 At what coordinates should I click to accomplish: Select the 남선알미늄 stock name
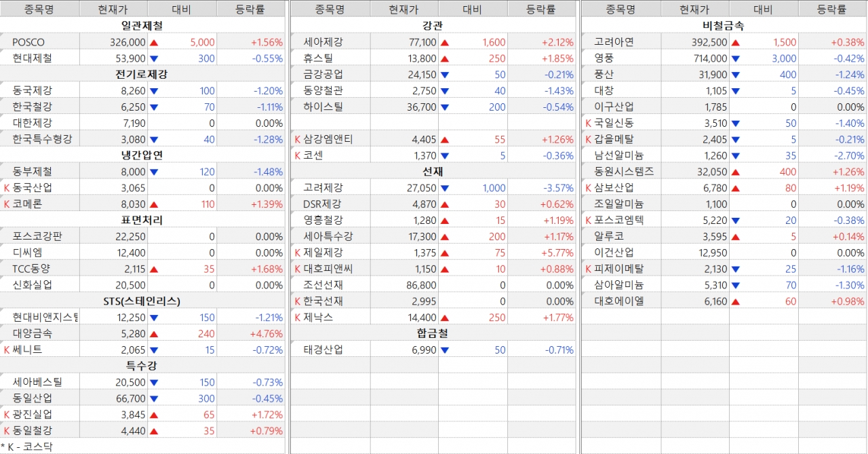619,155
